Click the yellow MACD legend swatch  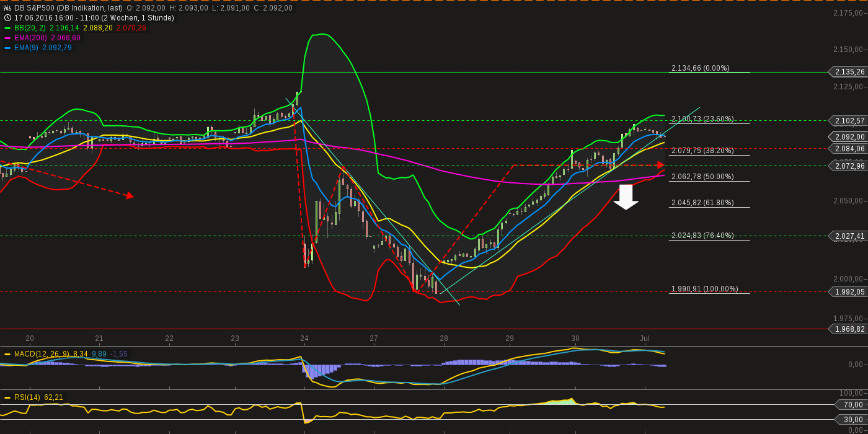tap(7, 354)
